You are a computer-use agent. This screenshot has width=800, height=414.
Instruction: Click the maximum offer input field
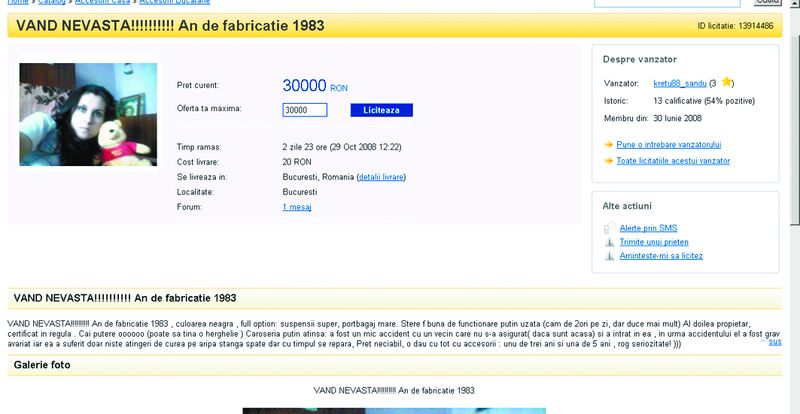tap(305, 110)
